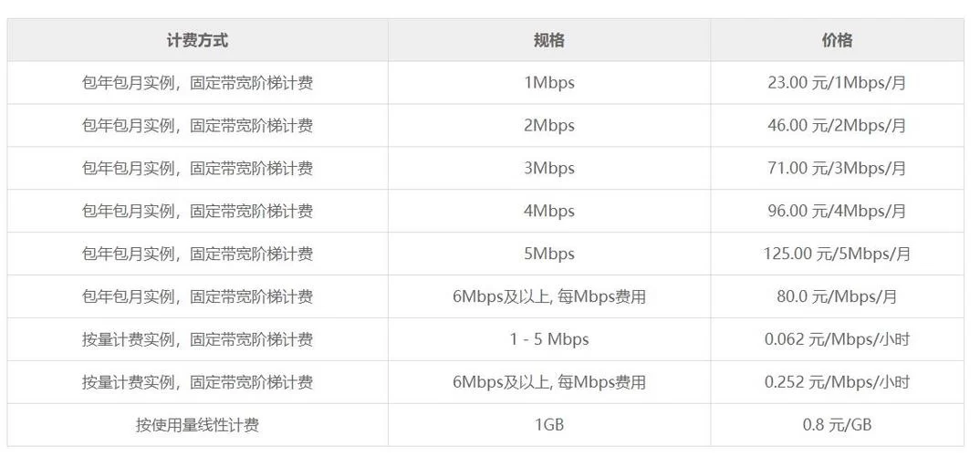Click the 1 - 5 Mbps spec cell
Image resolution: width=980 pixels, height=456 pixels.
[549, 340]
